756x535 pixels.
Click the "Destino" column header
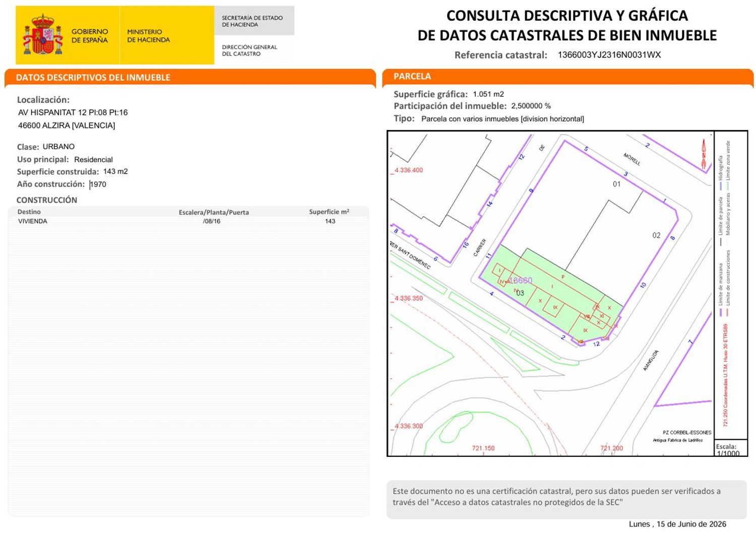(x=29, y=212)
